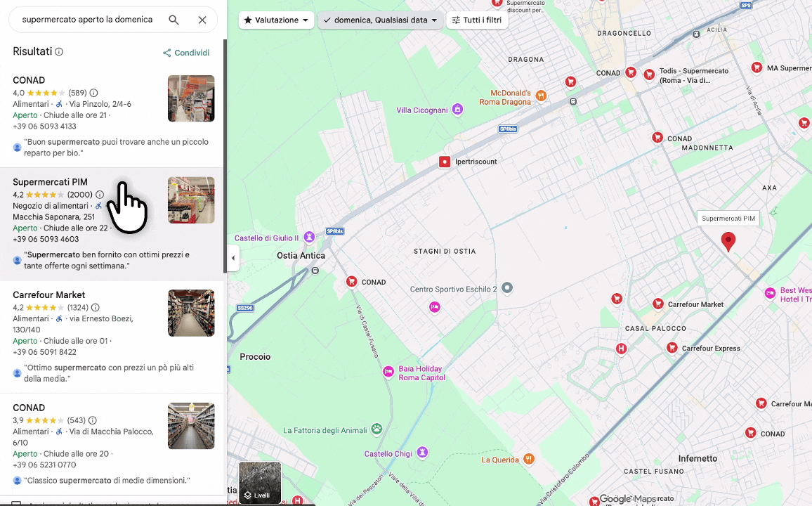Select the Castello Chigi map marker

(x=423, y=452)
